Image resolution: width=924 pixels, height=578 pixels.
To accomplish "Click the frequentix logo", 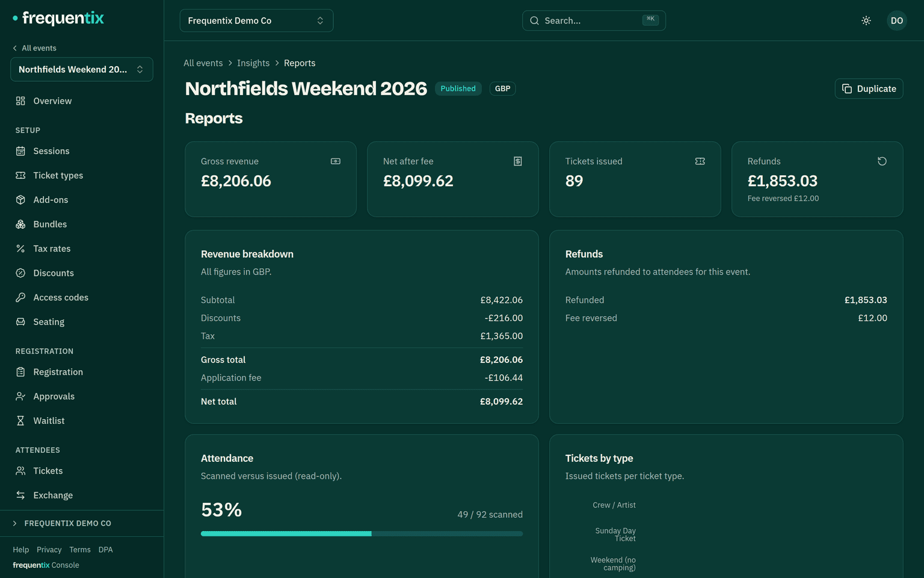I will point(58,18).
